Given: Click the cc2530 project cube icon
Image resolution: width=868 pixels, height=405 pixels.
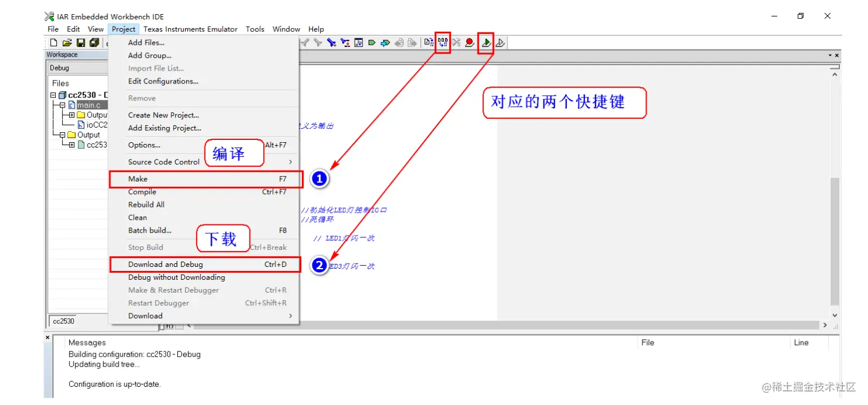Looking at the screenshot, I should point(62,95).
